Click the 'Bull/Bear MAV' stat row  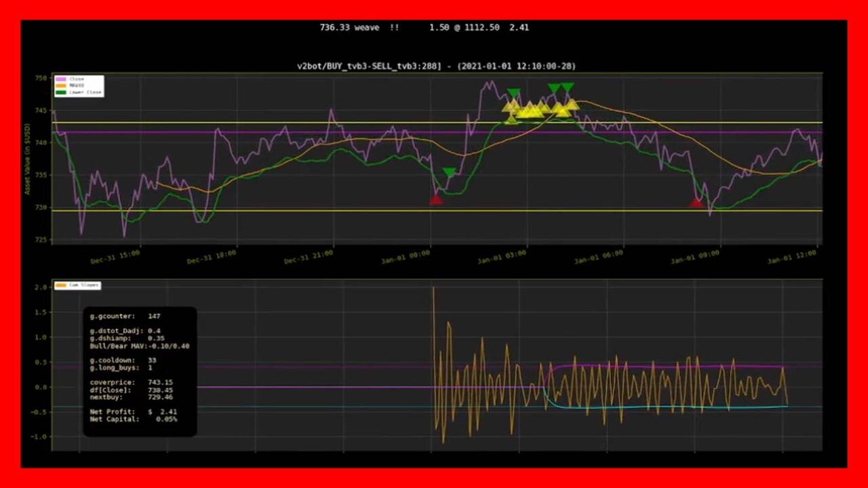pyautogui.click(x=140, y=346)
